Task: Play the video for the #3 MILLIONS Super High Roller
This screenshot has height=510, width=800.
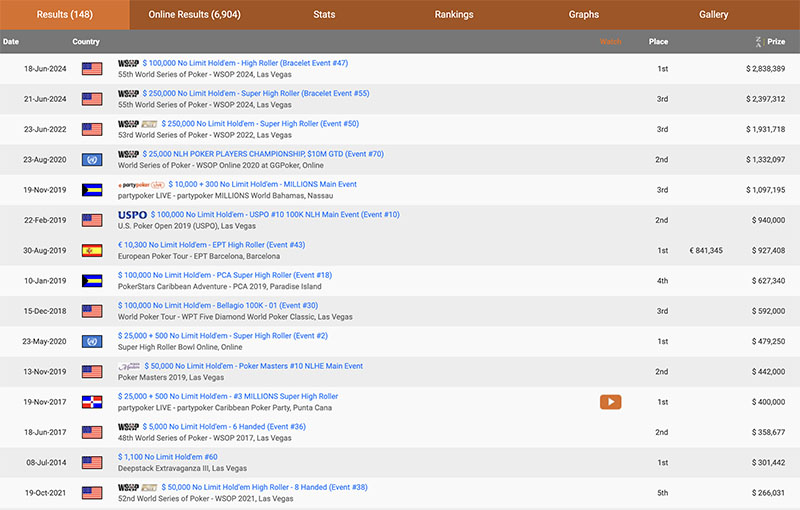Action: click(610, 402)
